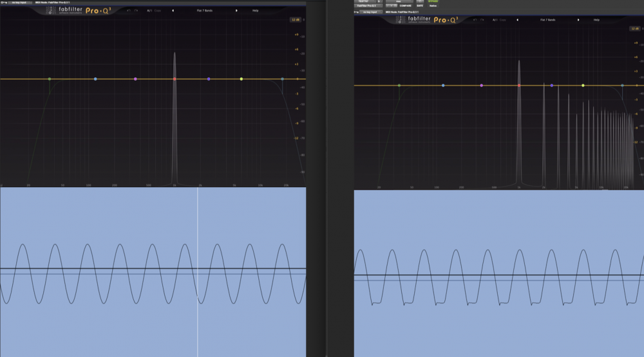Viewport: 644px width, 357px height.
Task: Click Copy in right Pro-Q 3 header
Action: (x=503, y=20)
